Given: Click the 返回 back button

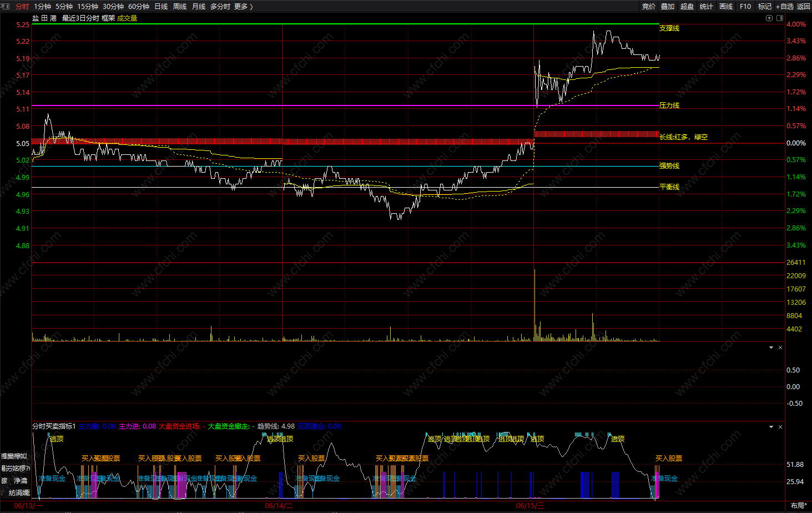Looking at the screenshot, I should tap(804, 7).
